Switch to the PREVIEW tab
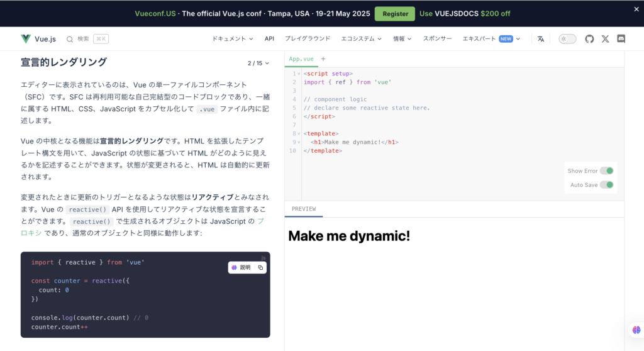This screenshot has height=351, width=644. (304, 209)
